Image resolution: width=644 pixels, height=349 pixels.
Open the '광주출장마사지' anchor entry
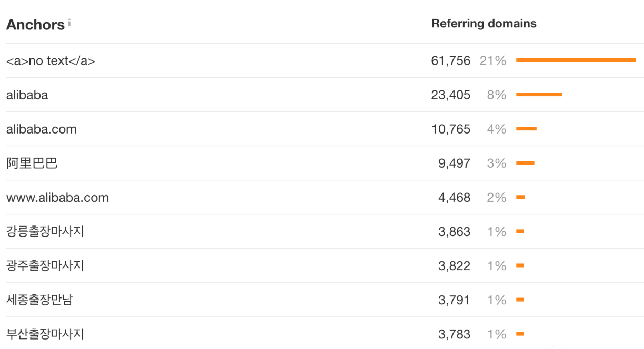coord(45,265)
